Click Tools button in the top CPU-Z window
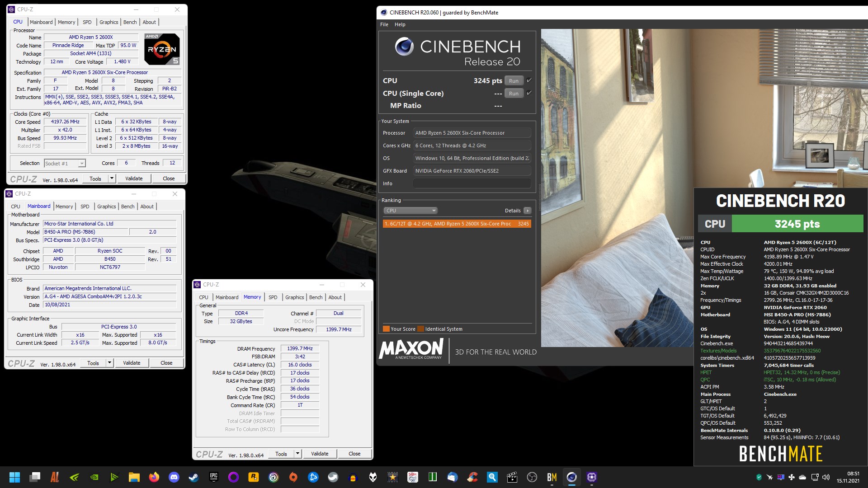 pyautogui.click(x=95, y=178)
